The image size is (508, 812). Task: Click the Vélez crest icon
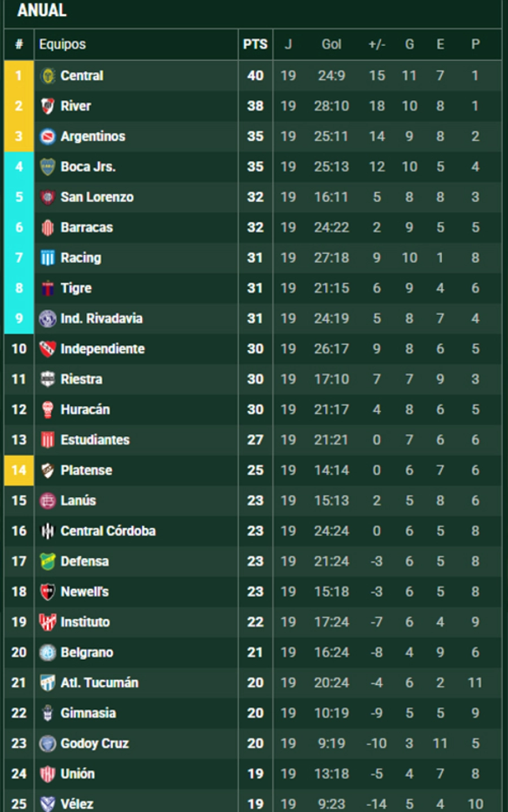(47, 804)
